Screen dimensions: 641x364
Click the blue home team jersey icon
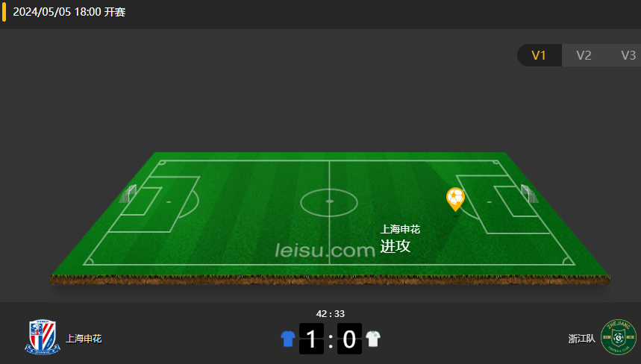pyautogui.click(x=288, y=339)
